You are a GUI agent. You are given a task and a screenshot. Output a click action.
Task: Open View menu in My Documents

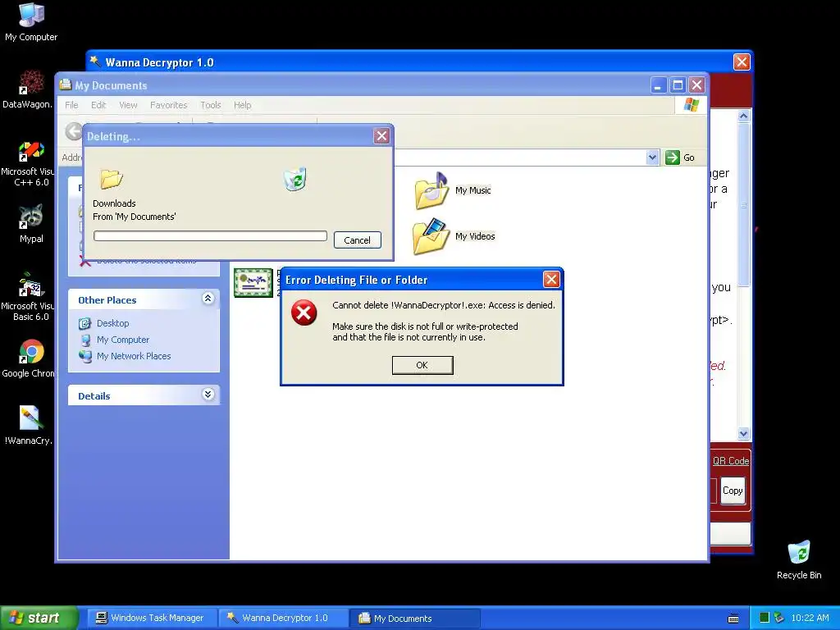pyautogui.click(x=128, y=105)
